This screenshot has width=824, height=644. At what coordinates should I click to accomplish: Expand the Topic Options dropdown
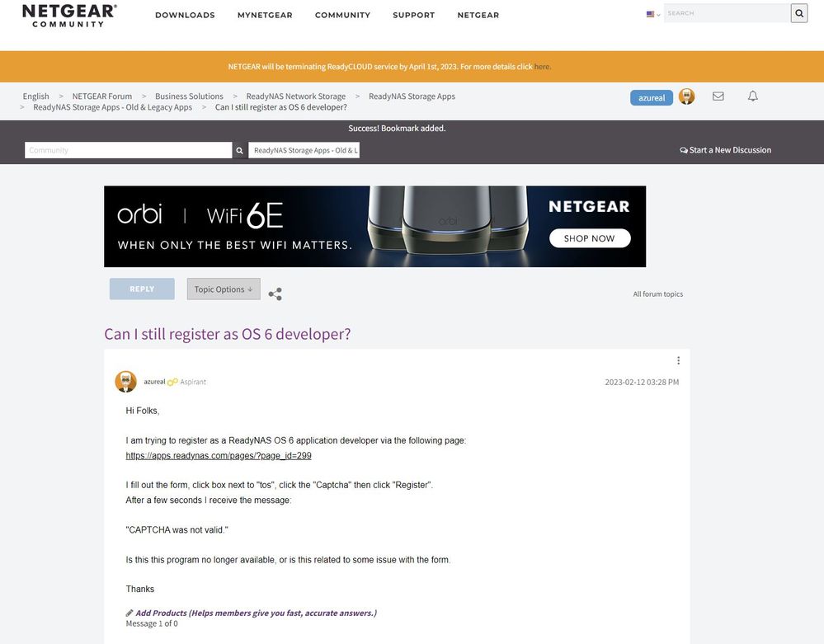click(x=224, y=289)
